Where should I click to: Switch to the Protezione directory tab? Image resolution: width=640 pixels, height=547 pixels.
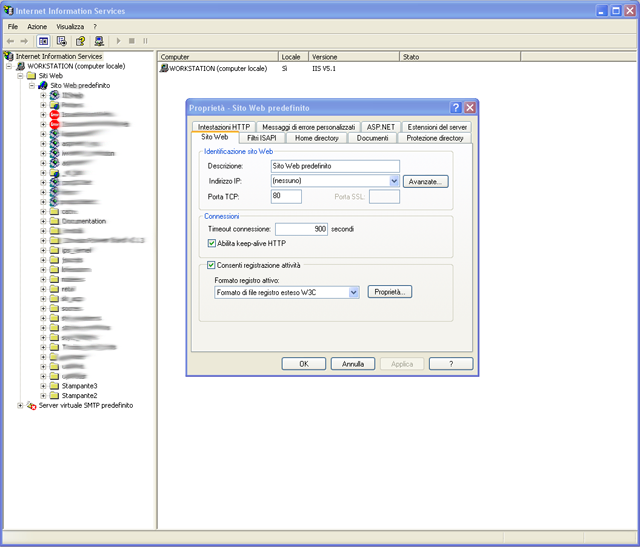[x=435, y=138]
